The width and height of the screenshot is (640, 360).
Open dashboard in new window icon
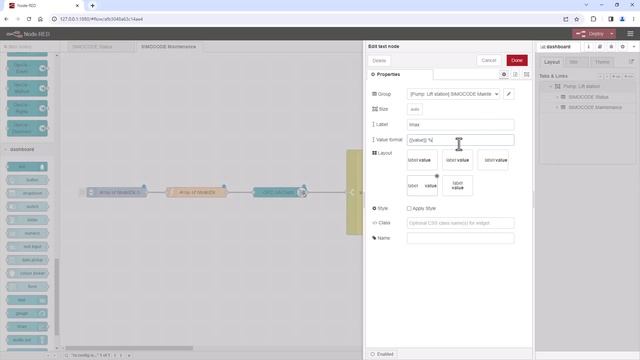[631, 62]
